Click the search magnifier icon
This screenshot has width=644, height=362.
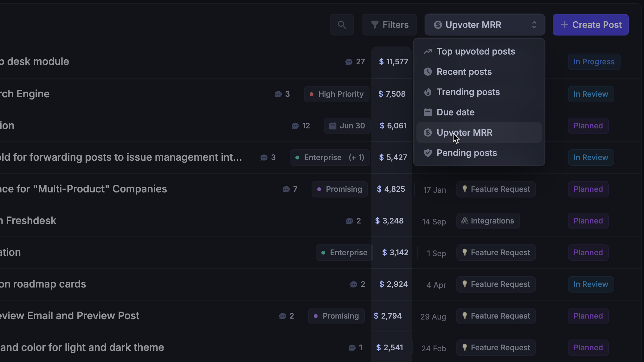[x=342, y=24]
